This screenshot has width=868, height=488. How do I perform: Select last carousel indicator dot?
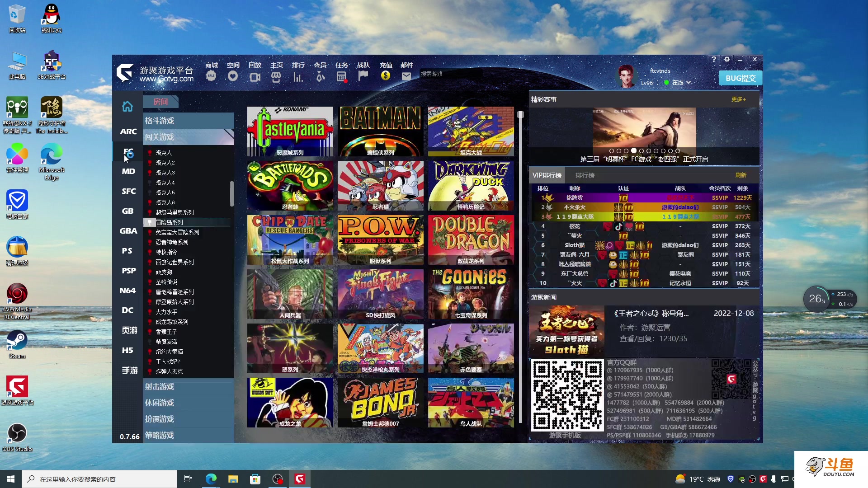pos(678,151)
